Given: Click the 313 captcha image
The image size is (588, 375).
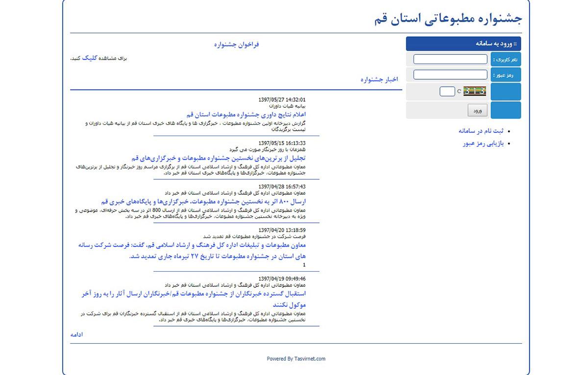Looking at the screenshot, I should click(475, 91).
